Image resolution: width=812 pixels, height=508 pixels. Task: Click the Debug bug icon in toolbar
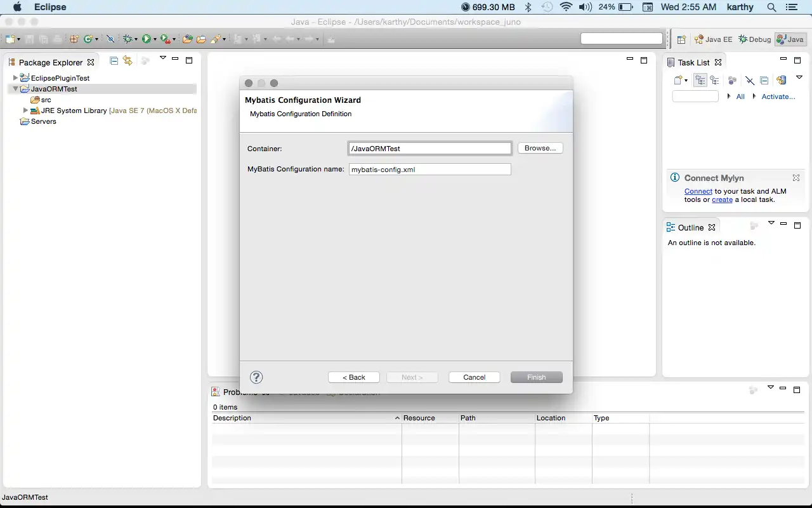point(128,39)
